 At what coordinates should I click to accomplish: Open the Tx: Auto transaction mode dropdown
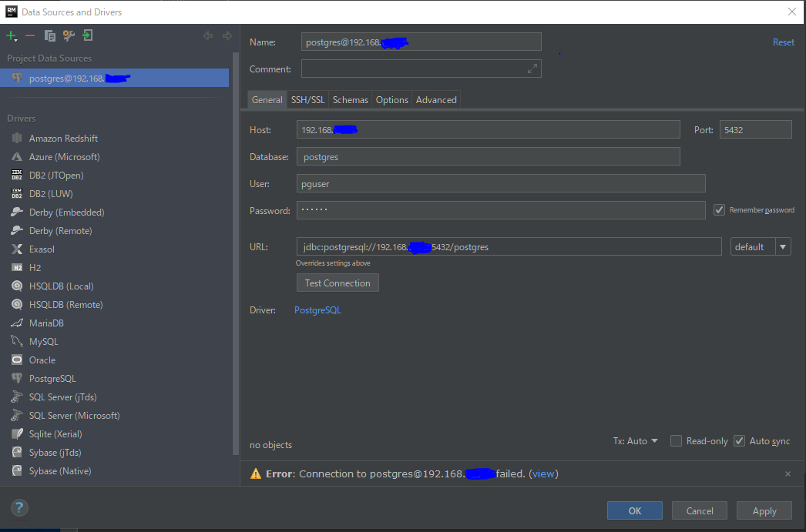(636, 441)
